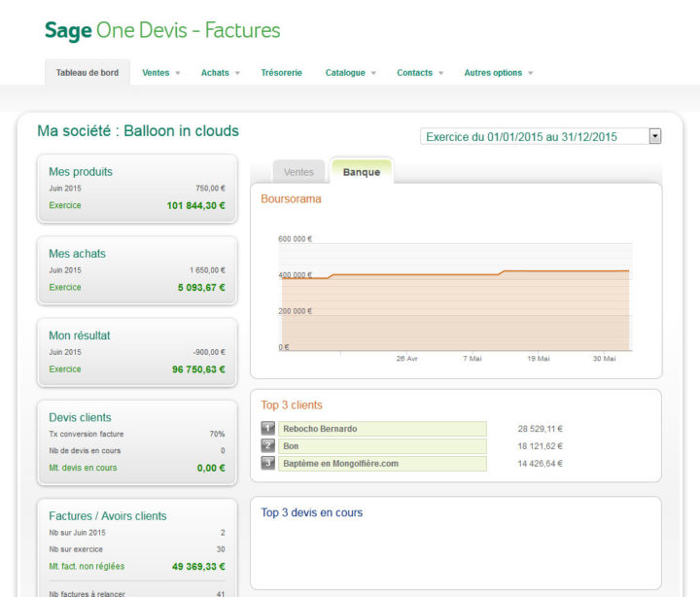Click the Nb de devis en cours label
The image size is (700, 597).
[x=85, y=451]
